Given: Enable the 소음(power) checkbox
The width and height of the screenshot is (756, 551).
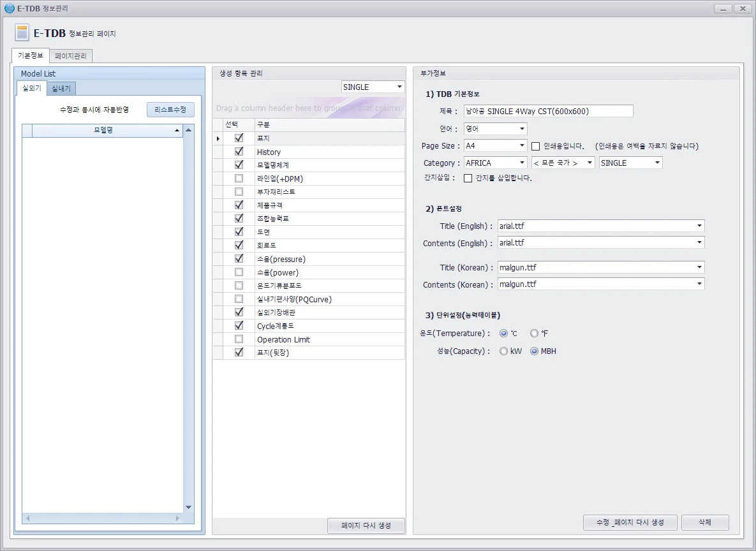Looking at the screenshot, I should (x=239, y=272).
